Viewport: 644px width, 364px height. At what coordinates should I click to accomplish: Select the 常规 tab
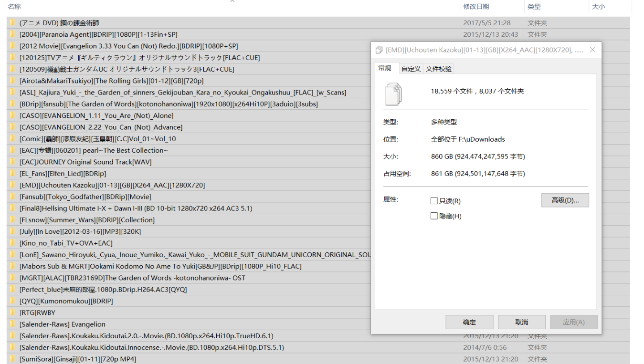pyautogui.click(x=387, y=68)
